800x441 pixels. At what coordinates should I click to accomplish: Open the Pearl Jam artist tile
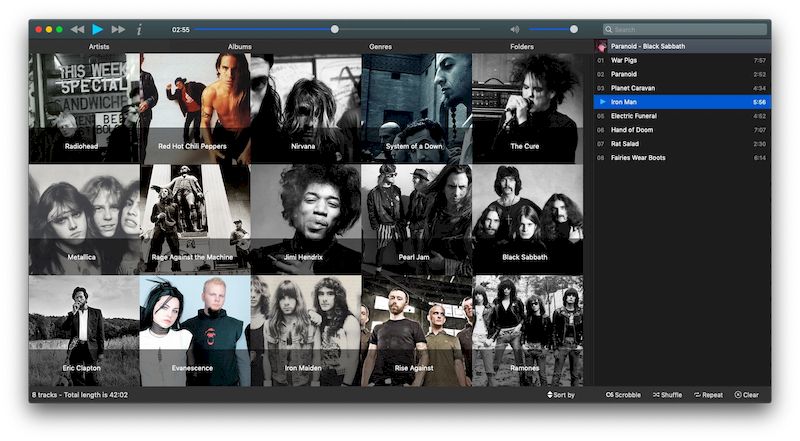pos(416,219)
